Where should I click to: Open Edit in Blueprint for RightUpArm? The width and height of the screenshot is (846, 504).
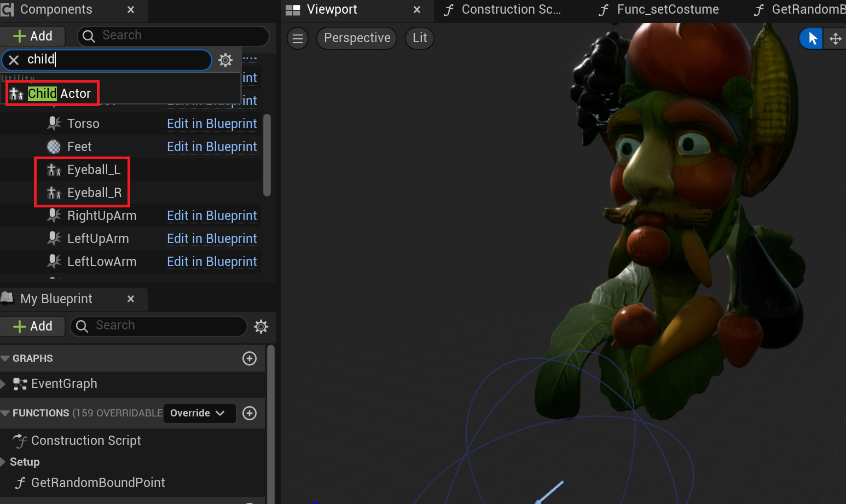point(212,216)
